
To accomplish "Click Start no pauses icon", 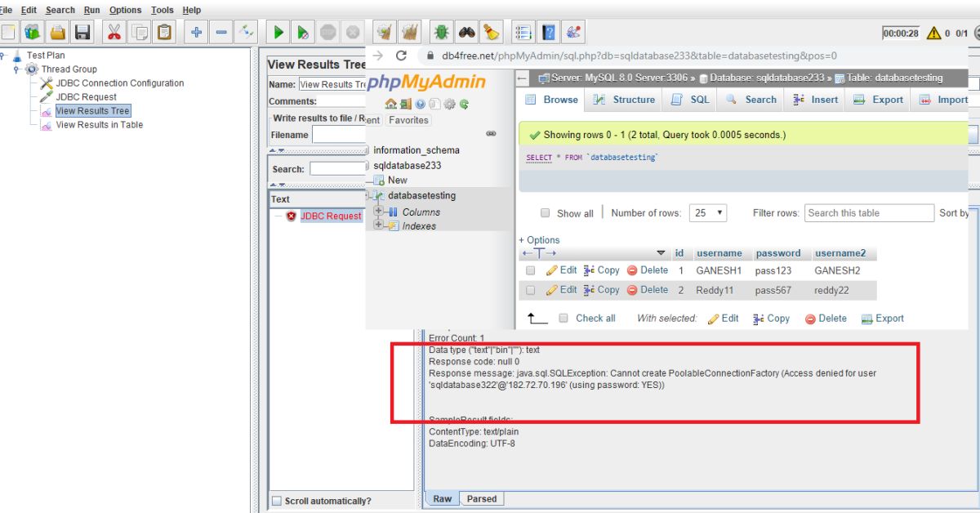I will coord(303,32).
